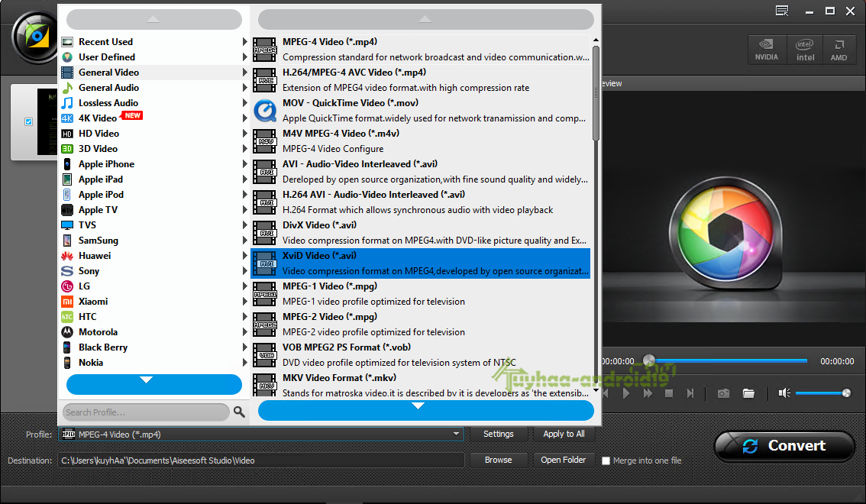Mute the volume speaker icon

(x=784, y=393)
